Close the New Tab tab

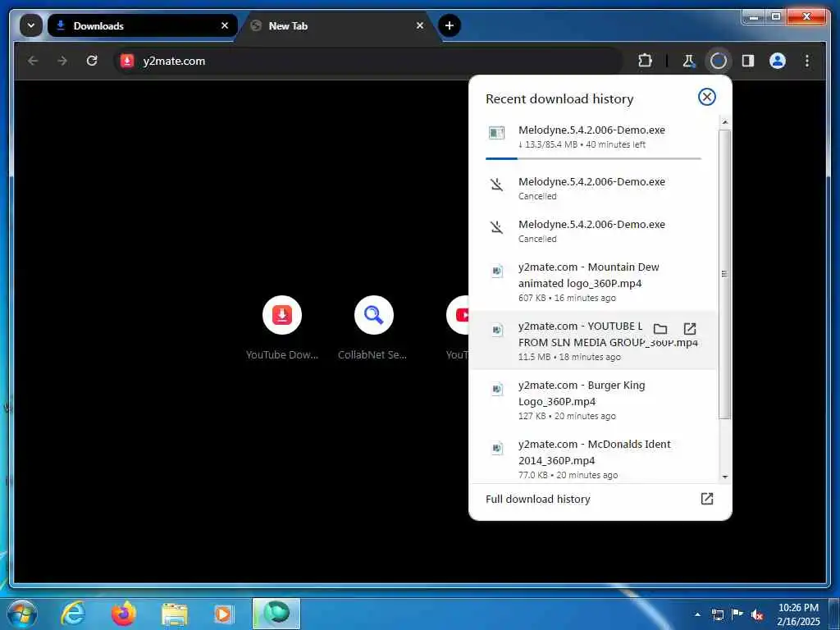coord(420,25)
